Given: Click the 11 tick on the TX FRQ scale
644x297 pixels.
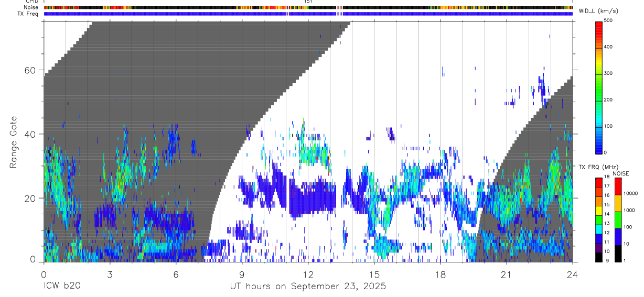Looking at the screenshot, I should point(607,243).
